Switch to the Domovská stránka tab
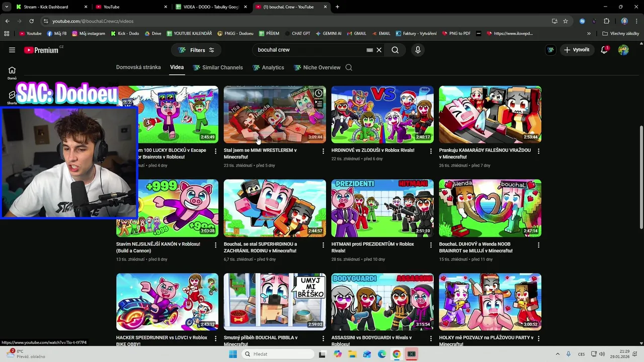644x362 pixels. 138,67
